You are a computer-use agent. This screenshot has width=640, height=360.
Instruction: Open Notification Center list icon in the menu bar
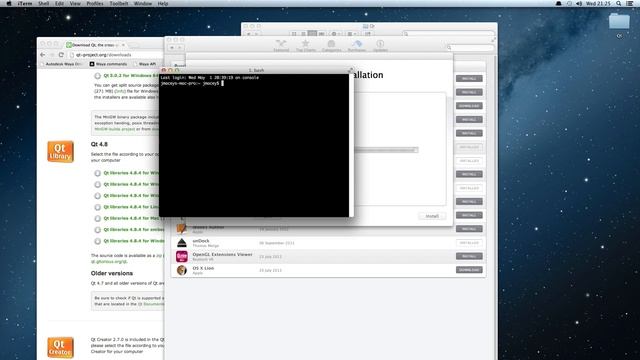(x=630, y=3)
